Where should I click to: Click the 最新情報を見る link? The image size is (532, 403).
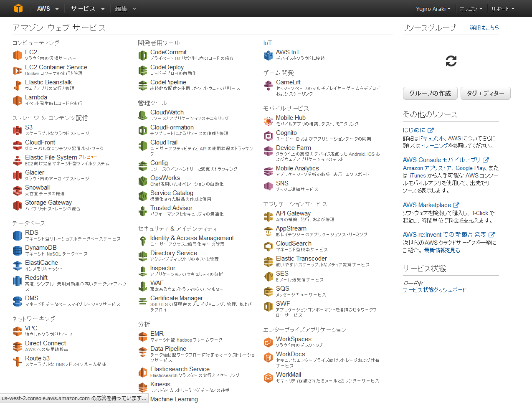(x=442, y=250)
